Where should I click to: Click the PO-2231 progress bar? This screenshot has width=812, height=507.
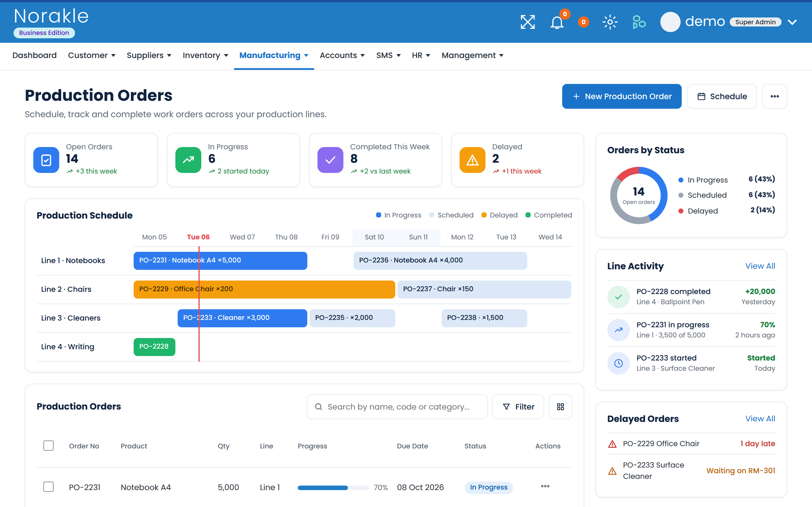(x=333, y=488)
